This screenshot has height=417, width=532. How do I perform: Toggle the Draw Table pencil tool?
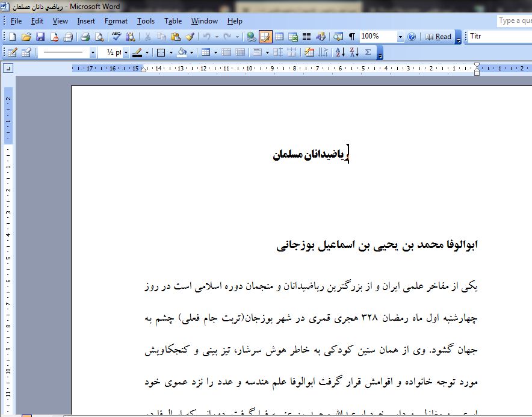point(12,52)
